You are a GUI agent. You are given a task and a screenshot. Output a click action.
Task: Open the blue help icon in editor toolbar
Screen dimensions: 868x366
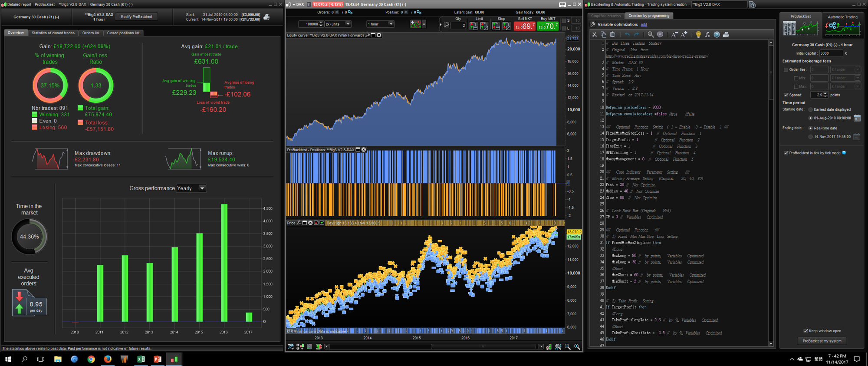tap(717, 35)
